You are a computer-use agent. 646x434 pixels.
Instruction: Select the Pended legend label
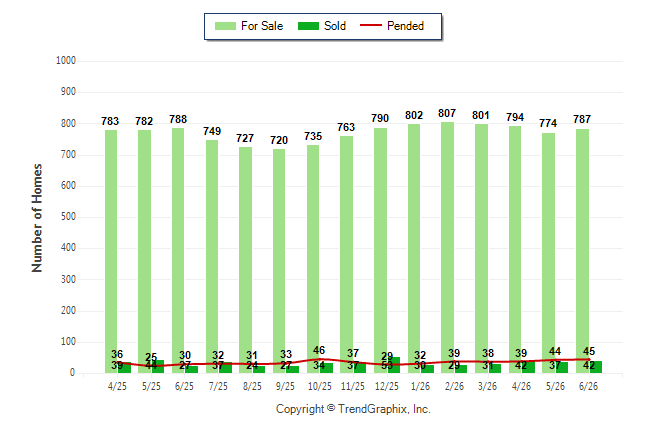tap(405, 26)
